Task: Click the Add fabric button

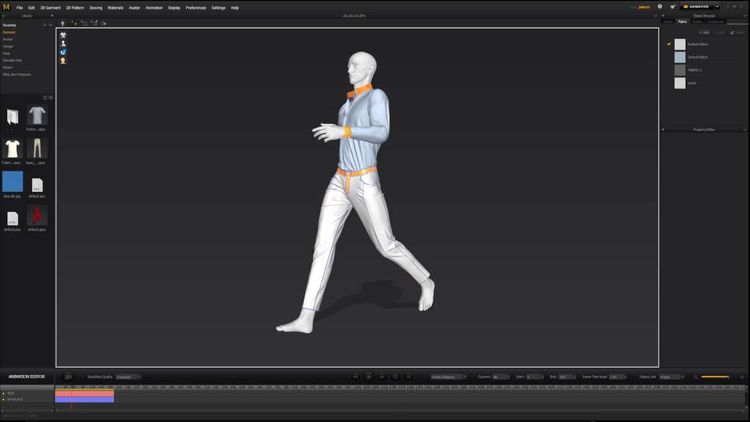Action: click(x=704, y=33)
